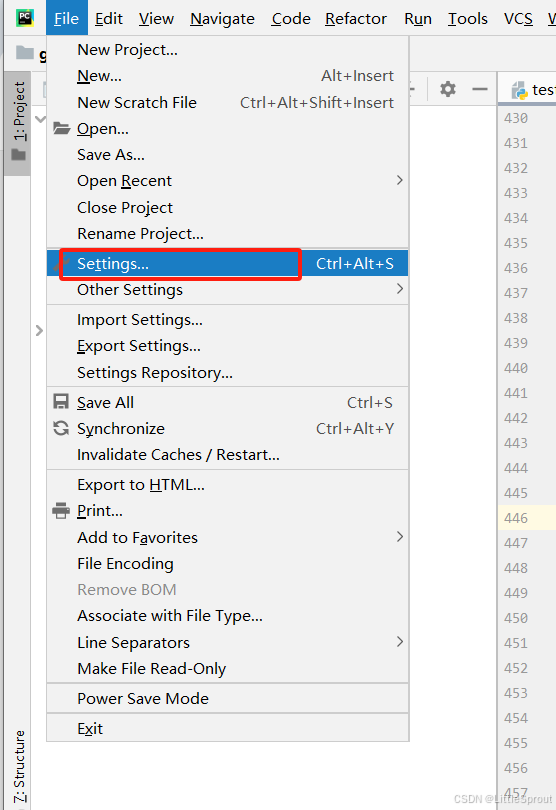Open Settings Repository...
The width and height of the screenshot is (556, 810).
[227, 372]
